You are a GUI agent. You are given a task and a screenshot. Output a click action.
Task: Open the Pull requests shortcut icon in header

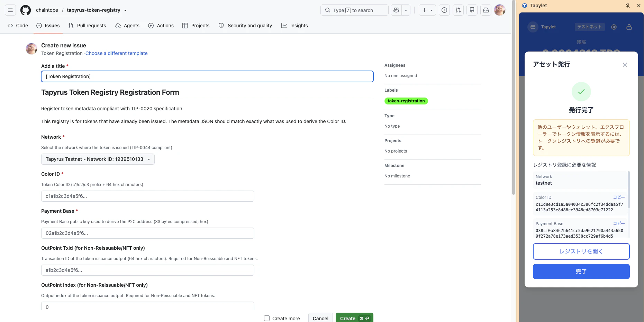click(458, 10)
